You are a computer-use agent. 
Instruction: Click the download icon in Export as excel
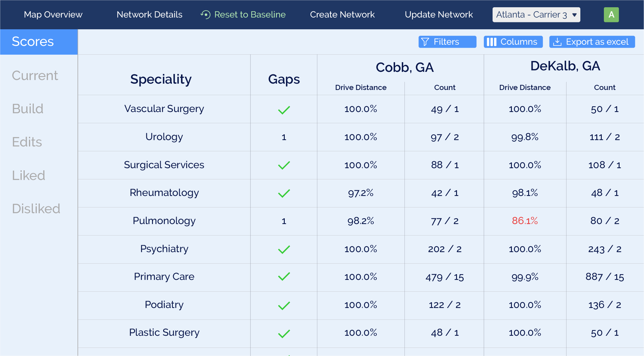coord(557,42)
